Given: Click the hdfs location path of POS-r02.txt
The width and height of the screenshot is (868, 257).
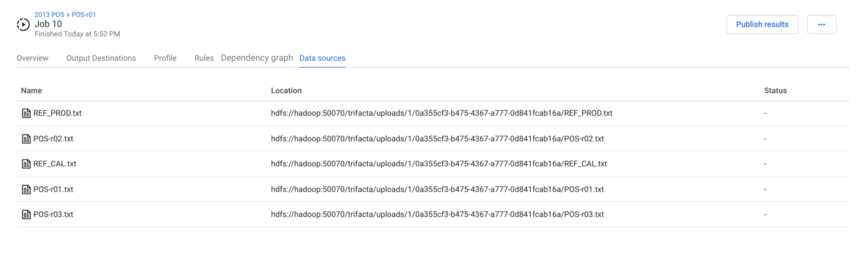Looking at the screenshot, I should click(437, 139).
